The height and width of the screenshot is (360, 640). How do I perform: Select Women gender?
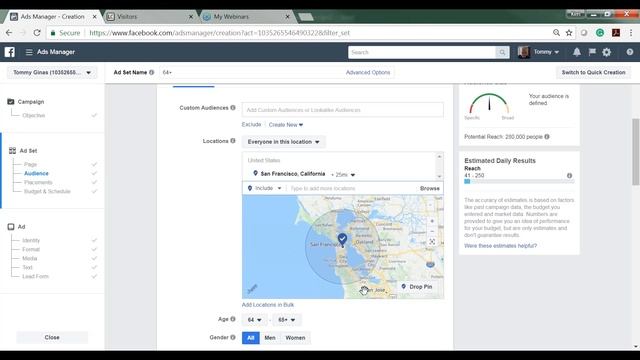(295, 338)
